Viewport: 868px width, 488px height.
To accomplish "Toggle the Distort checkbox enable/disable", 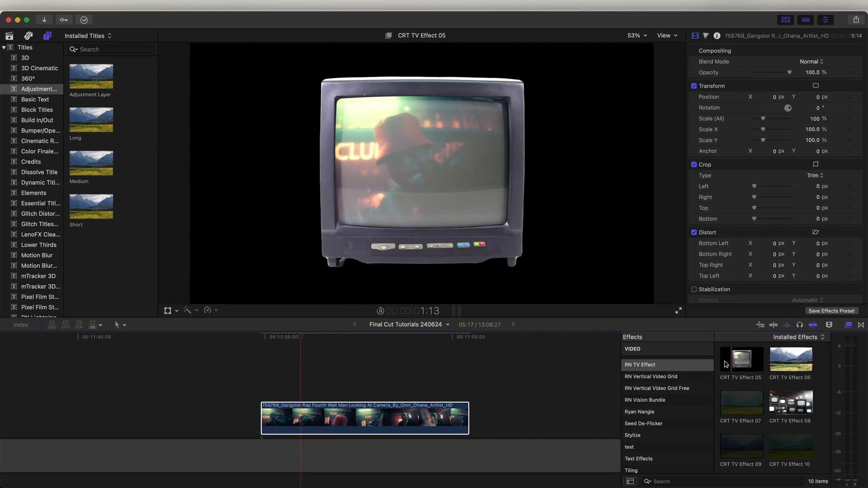I will (693, 232).
